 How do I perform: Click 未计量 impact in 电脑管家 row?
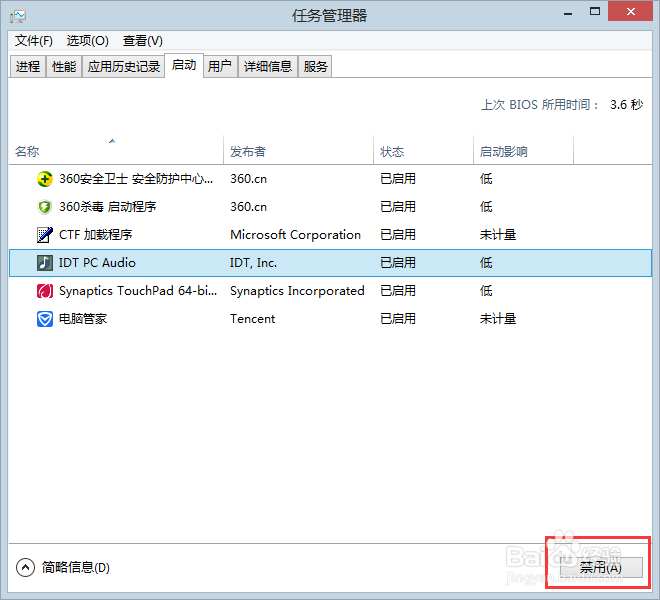(x=498, y=319)
